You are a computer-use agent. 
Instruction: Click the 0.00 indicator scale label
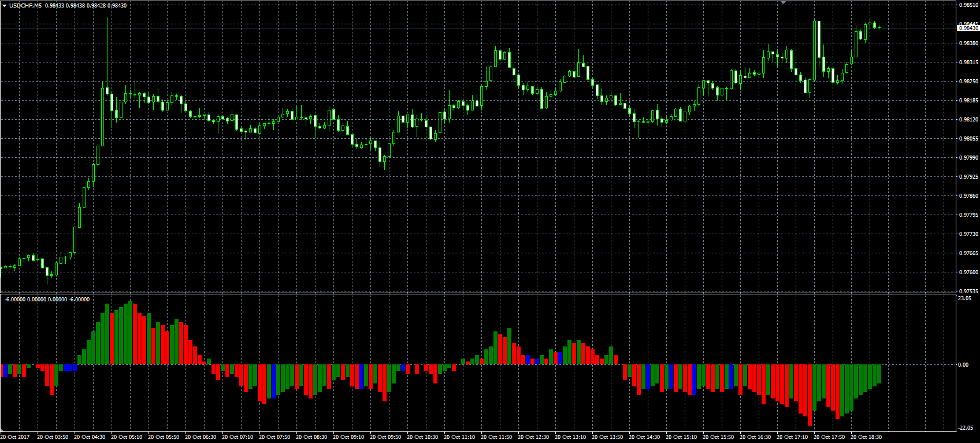tap(963, 365)
